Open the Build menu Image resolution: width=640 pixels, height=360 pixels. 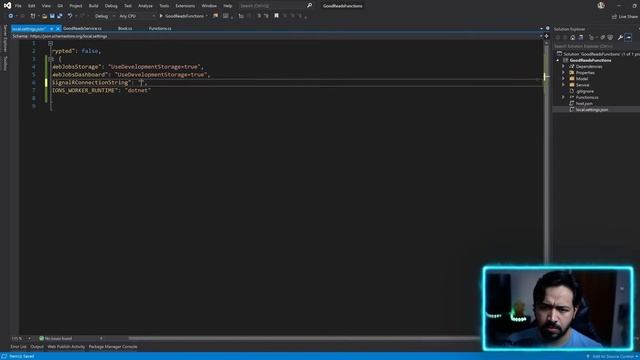93,6
